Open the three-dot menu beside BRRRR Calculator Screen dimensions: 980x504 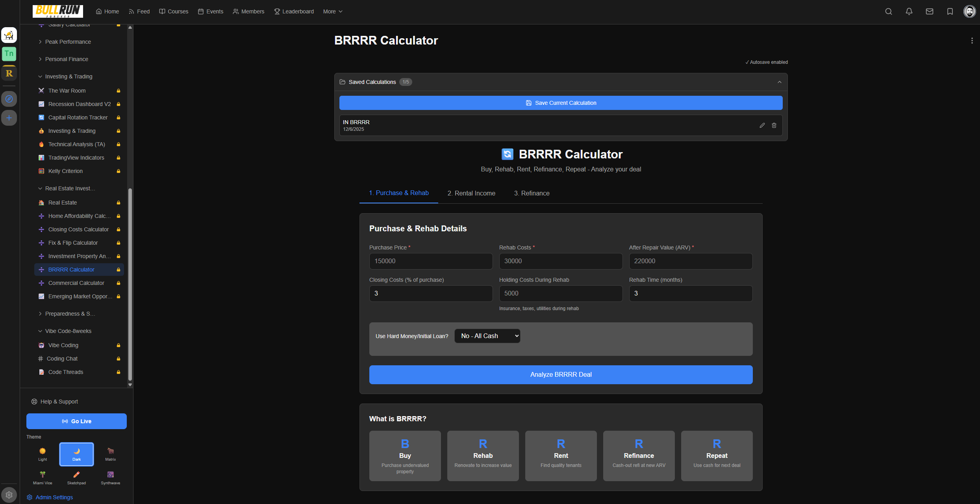pos(973,40)
